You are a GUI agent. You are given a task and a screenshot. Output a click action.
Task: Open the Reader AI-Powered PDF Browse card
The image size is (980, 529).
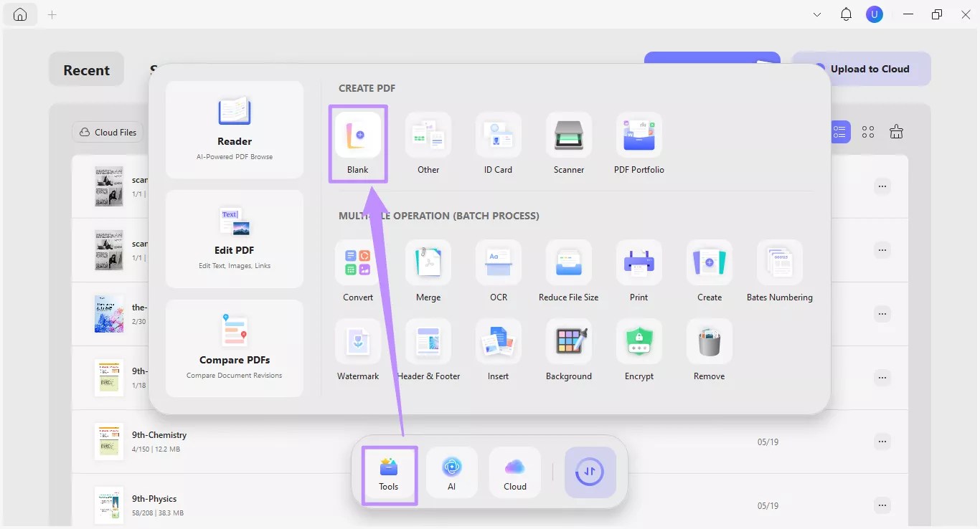point(235,130)
